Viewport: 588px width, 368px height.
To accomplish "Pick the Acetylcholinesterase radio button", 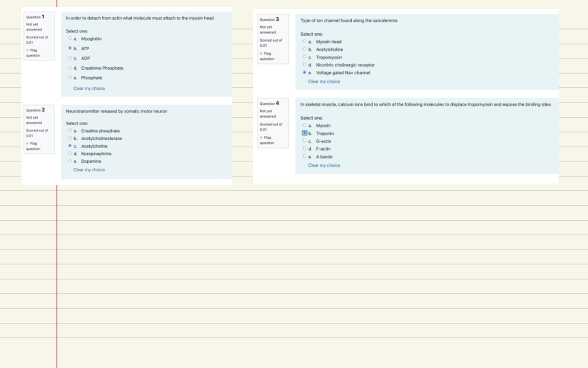I will tap(70, 138).
